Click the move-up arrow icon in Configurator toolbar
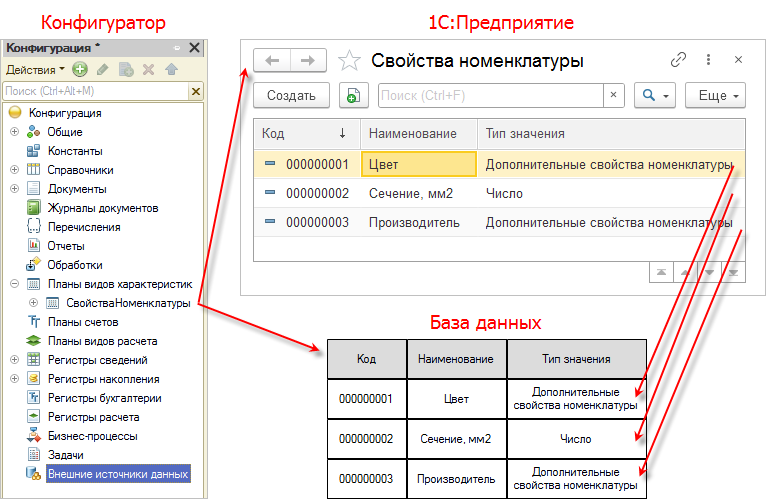Viewport: 766px width, 499px height. point(171,69)
